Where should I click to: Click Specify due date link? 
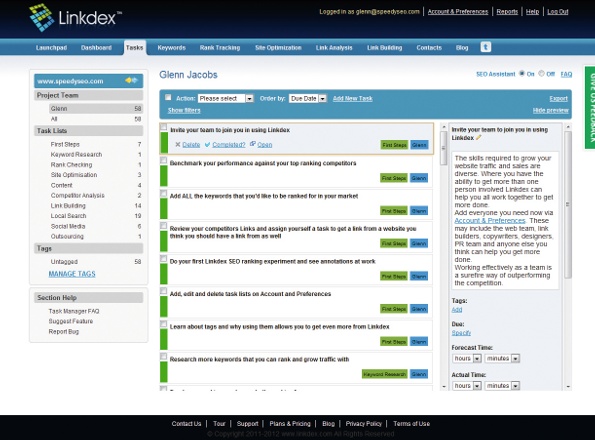(x=461, y=333)
